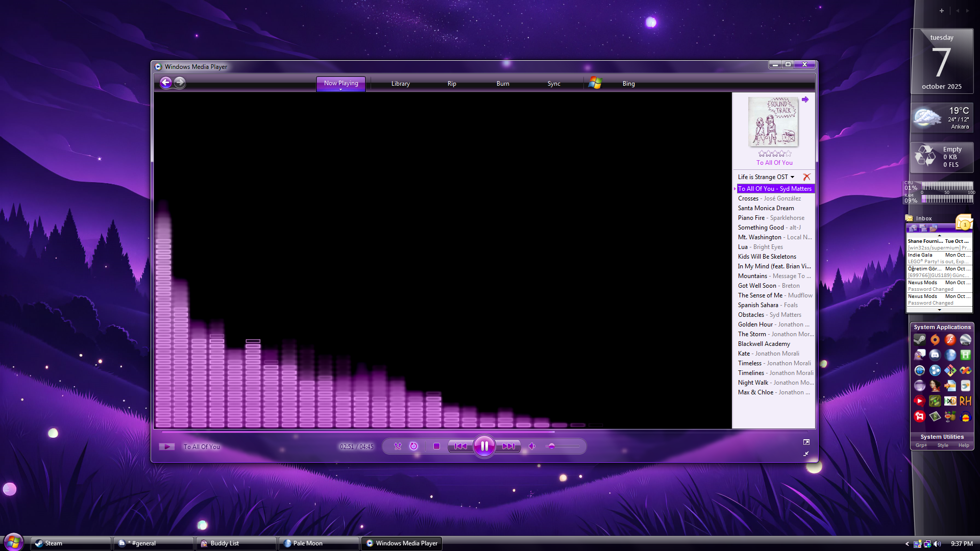Mute the player volume

pyautogui.click(x=532, y=446)
